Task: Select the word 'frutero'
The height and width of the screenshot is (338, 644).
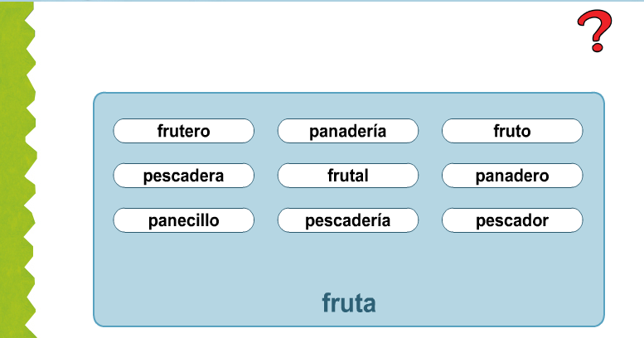Action: (x=183, y=131)
